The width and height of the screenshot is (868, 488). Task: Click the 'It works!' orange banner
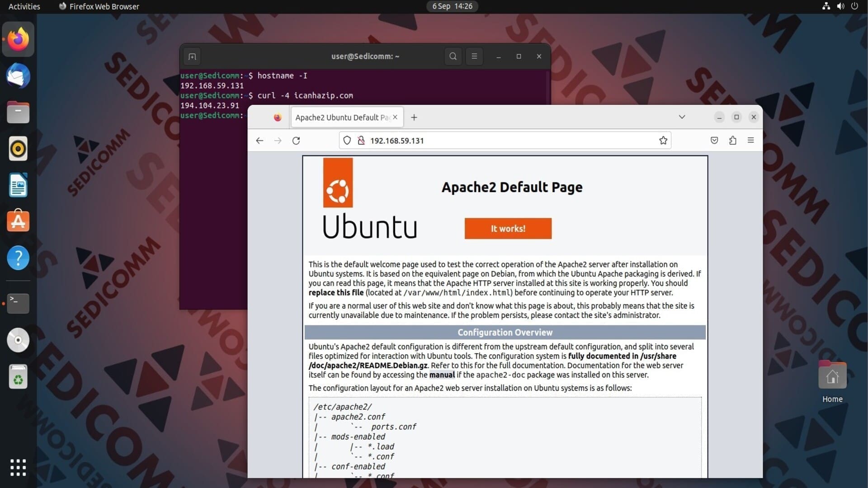[508, 229]
